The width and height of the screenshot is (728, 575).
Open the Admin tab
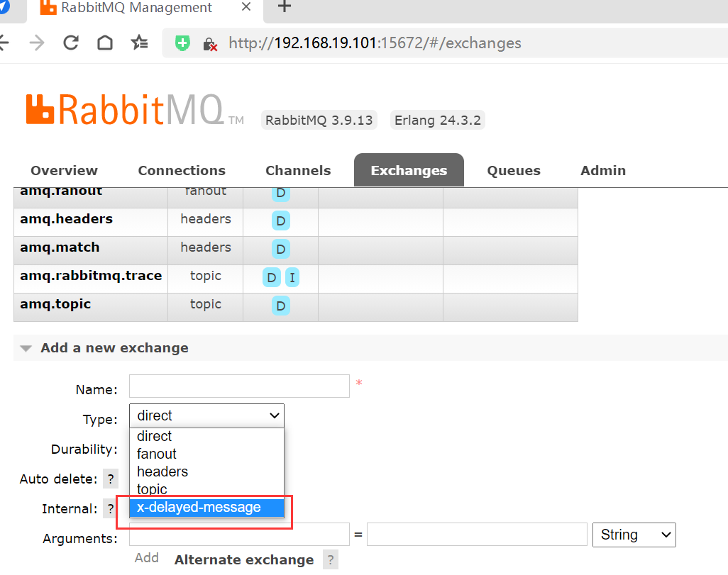click(x=603, y=170)
